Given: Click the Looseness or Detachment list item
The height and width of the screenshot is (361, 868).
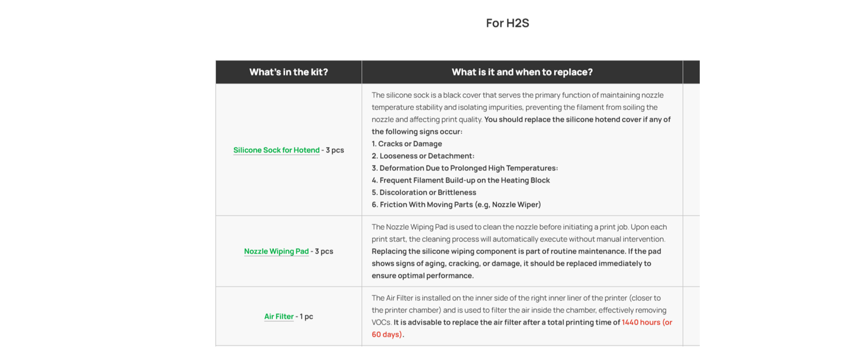Looking at the screenshot, I should 423,156.
